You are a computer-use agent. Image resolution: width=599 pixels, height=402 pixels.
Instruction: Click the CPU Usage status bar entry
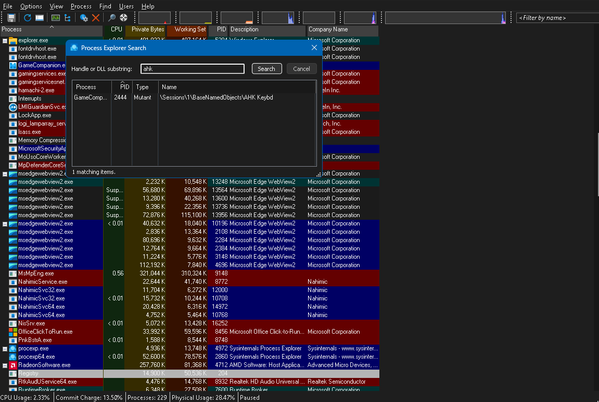25,398
